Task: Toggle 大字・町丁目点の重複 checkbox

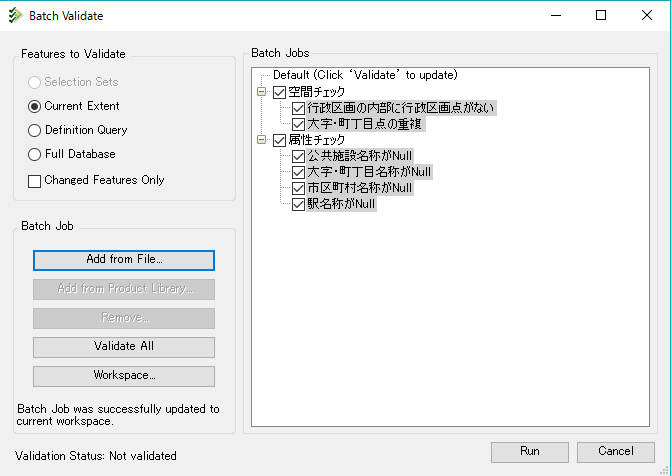Action: pyautogui.click(x=298, y=124)
